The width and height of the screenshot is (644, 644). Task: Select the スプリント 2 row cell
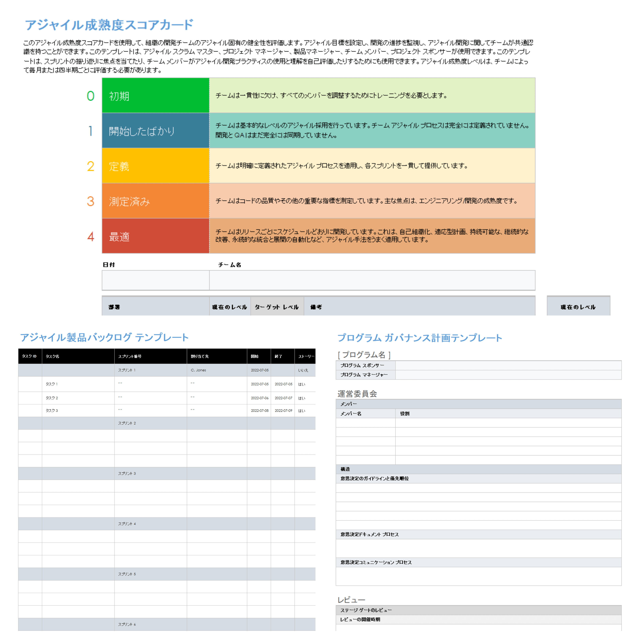(x=150, y=423)
